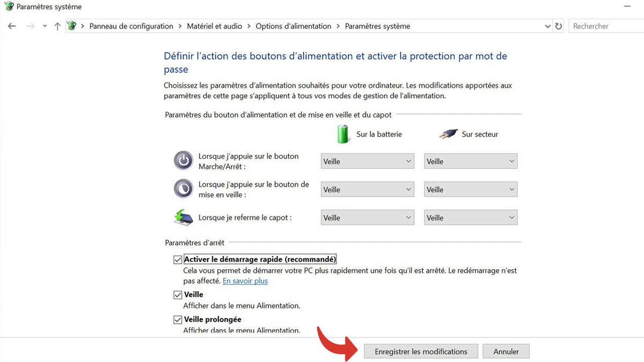The image size is (644, 362).
Task: Follow the 'En savoir plus' link
Action: tap(245, 280)
